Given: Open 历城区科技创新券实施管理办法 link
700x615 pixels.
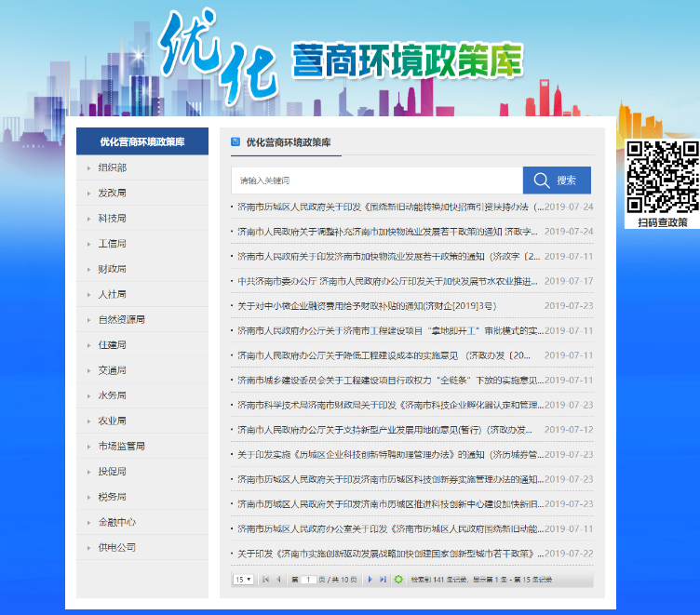Looking at the screenshot, I should coord(391,479).
